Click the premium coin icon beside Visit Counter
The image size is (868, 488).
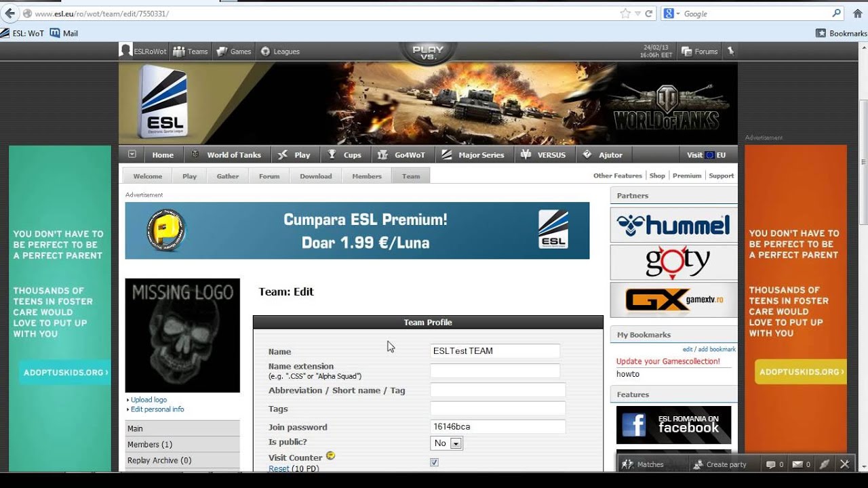(331, 455)
